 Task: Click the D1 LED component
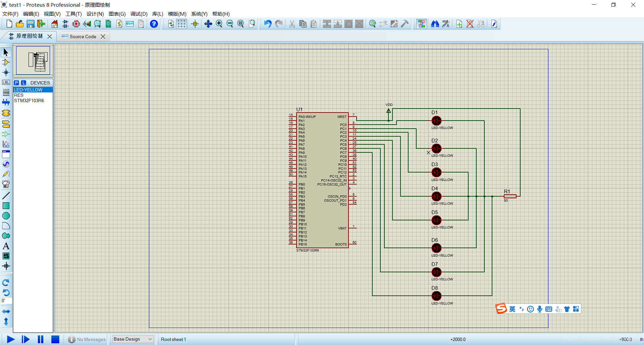(x=436, y=121)
